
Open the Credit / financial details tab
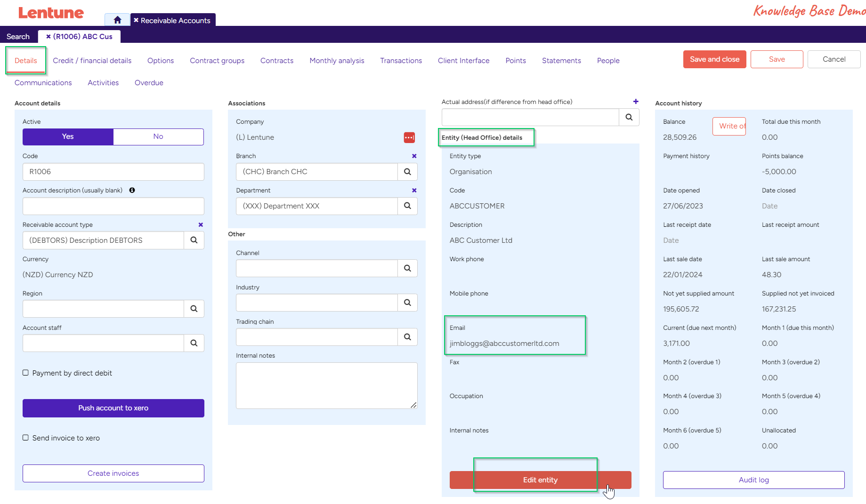pyautogui.click(x=92, y=61)
